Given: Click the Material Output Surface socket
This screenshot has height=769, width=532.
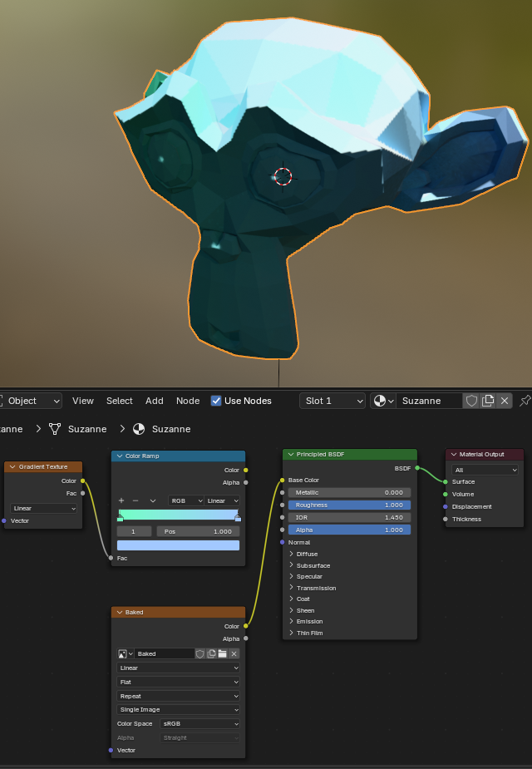Looking at the screenshot, I should pyautogui.click(x=446, y=481).
